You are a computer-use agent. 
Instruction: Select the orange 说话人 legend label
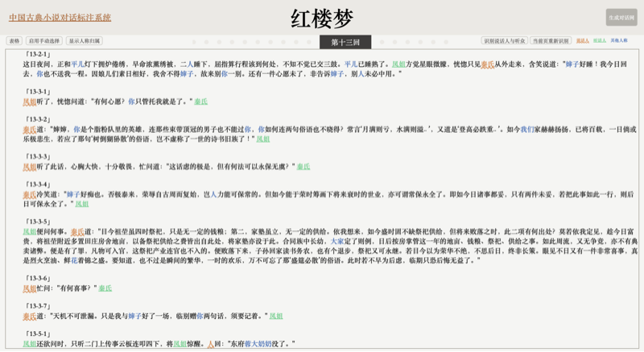tap(583, 40)
